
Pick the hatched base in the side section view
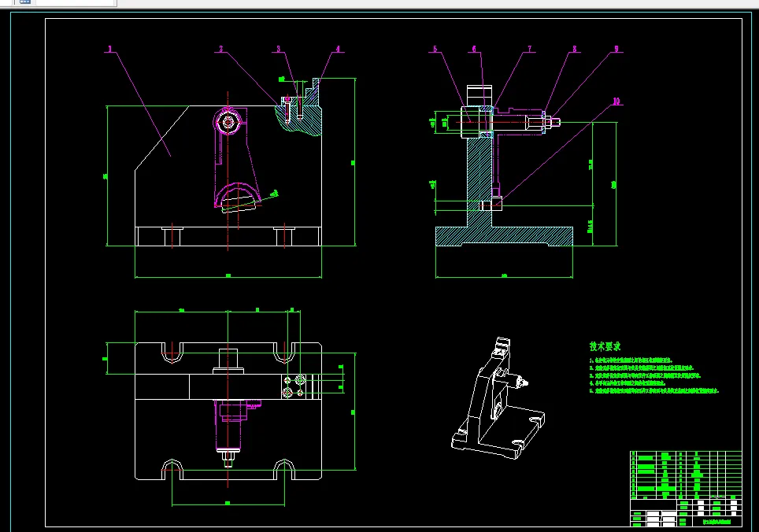click(504, 236)
